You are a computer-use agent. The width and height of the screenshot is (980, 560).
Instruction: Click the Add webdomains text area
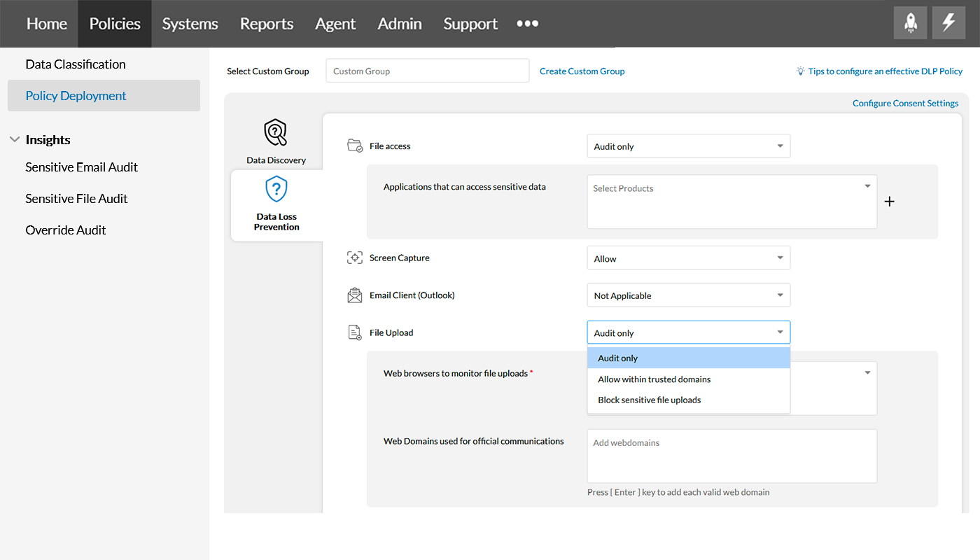click(x=731, y=456)
